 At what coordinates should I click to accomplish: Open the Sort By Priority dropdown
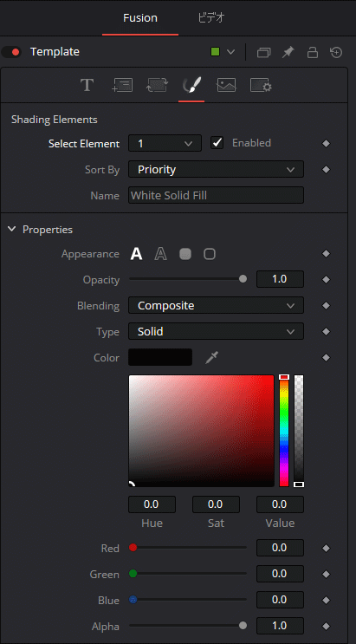coord(216,169)
